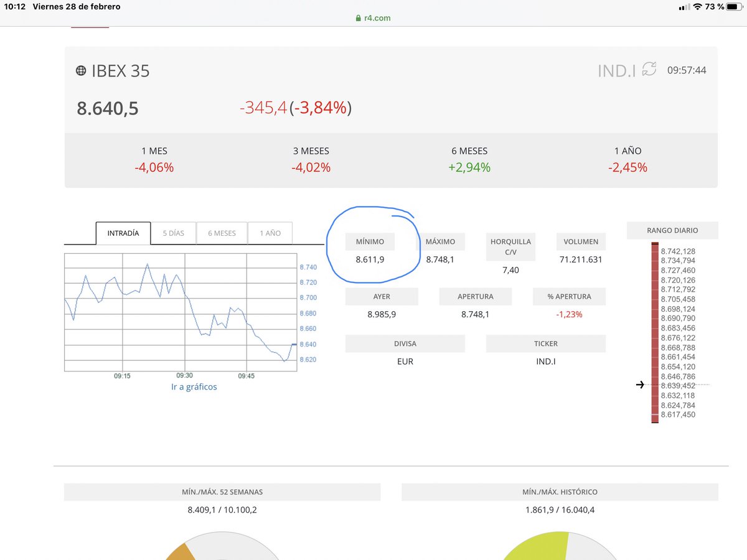Click the ticker value IND.I under TICKER
Screen dimensions: 747x560
coord(546,361)
